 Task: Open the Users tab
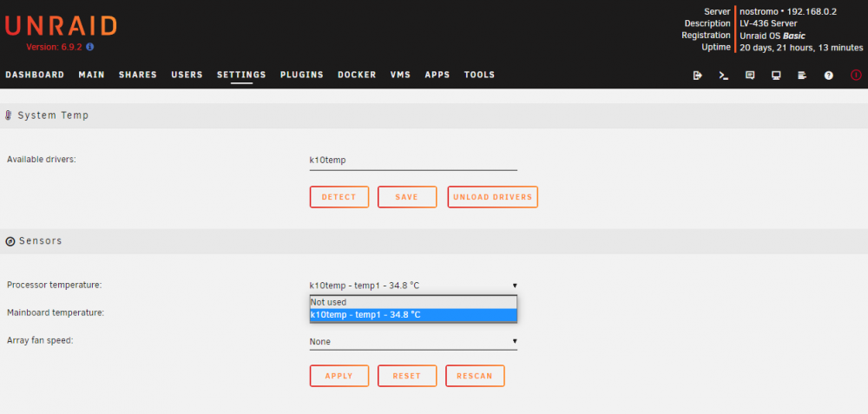pos(187,75)
